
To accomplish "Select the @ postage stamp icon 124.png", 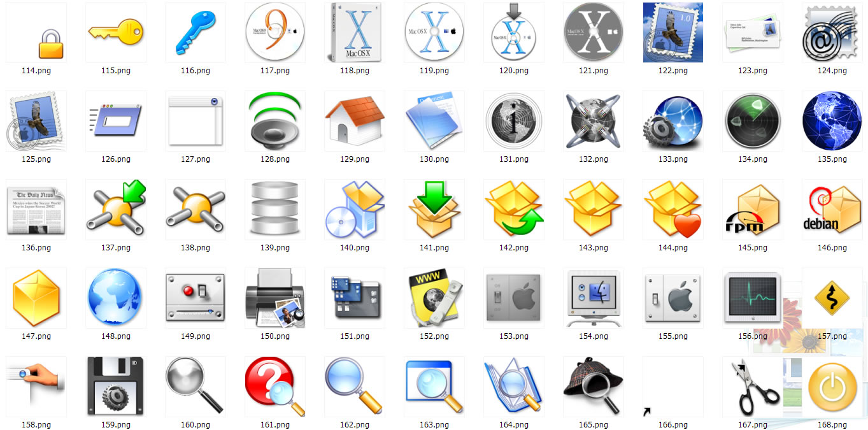I will pos(832,32).
